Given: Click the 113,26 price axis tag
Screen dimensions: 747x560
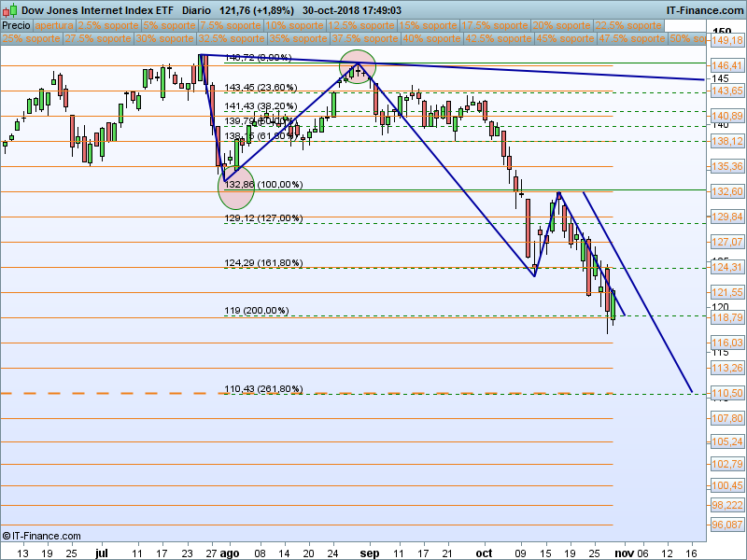Looking at the screenshot, I should click(727, 368).
